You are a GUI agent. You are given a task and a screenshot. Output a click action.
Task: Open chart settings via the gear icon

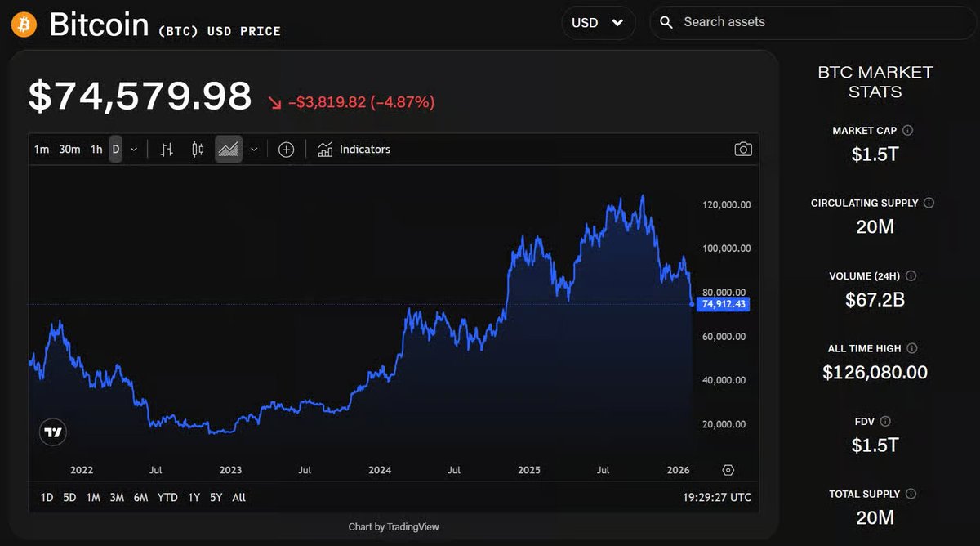click(x=728, y=470)
